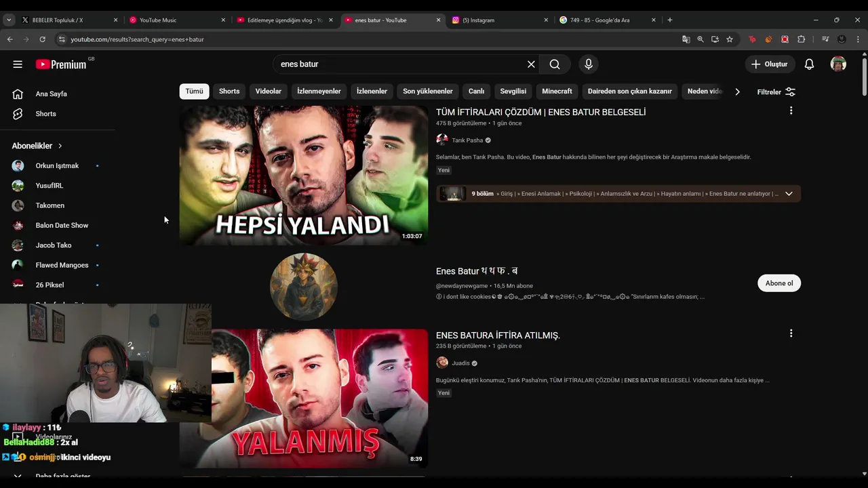Select the Canlı filter chip
Image resolution: width=868 pixels, height=488 pixels.
[x=476, y=91]
